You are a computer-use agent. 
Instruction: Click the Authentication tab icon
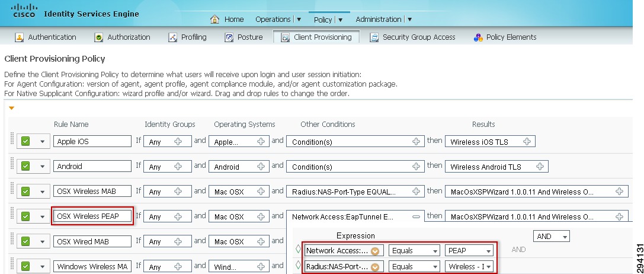[x=19, y=37]
